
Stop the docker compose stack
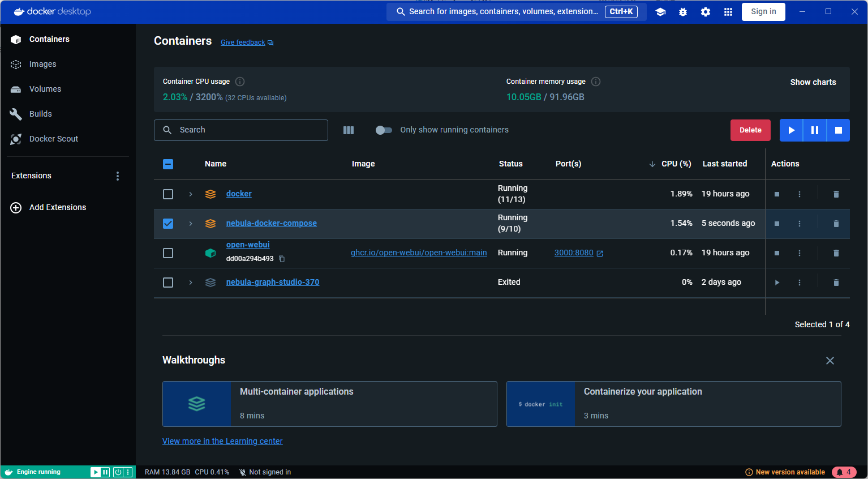coord(777,194)
